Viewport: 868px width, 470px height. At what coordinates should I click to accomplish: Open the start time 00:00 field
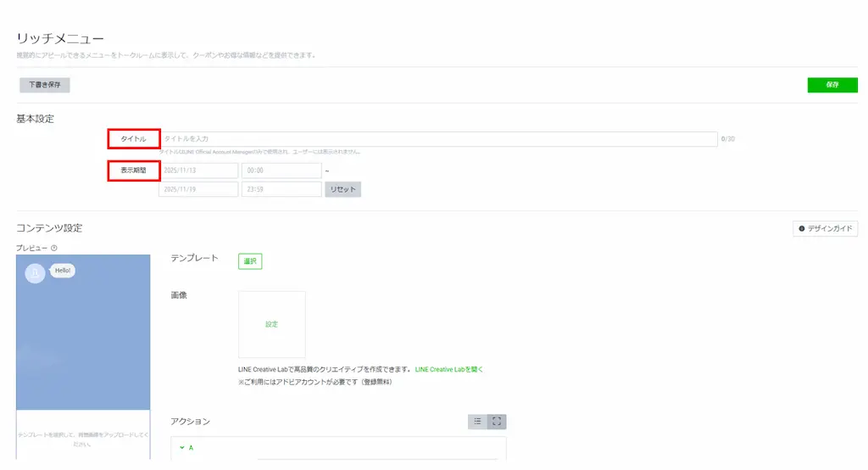coord(281,171)
